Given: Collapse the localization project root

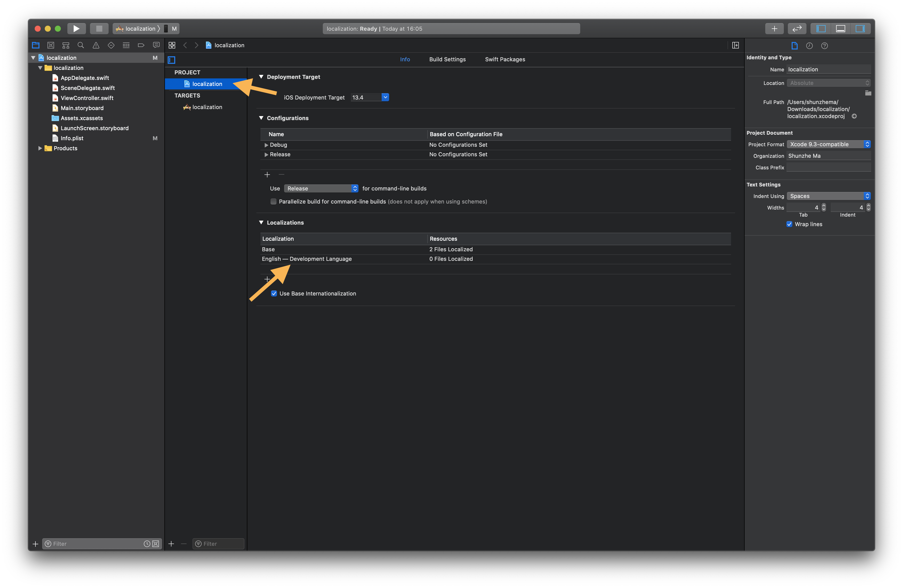Looking at the screenshot, I should (x=33, y=58).
